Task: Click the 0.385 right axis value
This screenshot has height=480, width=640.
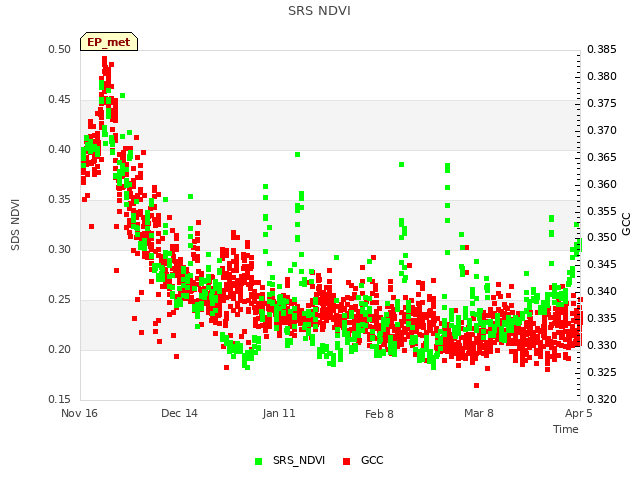Action: [602, 49]
